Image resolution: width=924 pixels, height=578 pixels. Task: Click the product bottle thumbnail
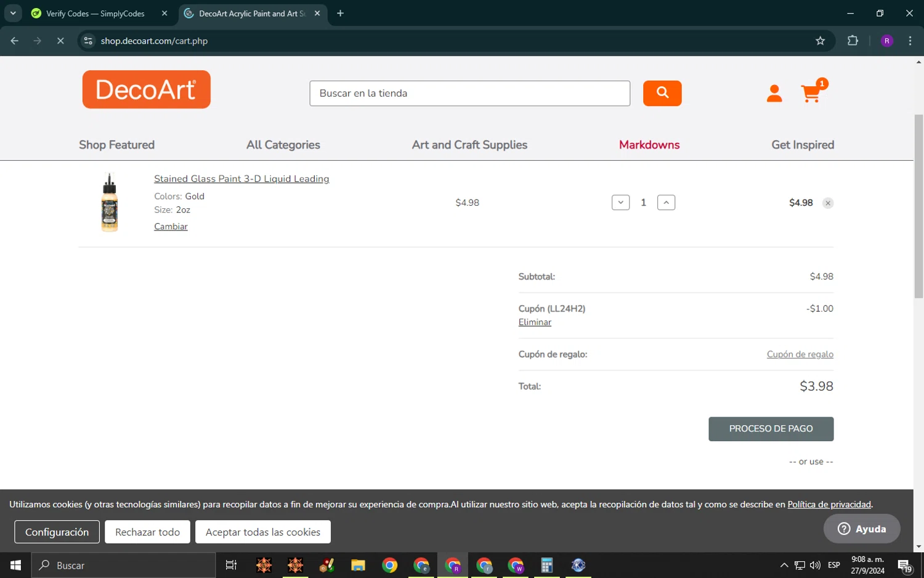(x=110, y=203)
